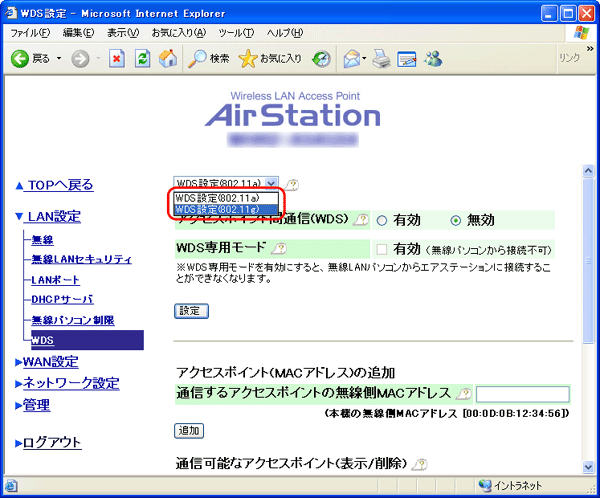Open the 無線 link in sidebar

(x=42, y=240)
